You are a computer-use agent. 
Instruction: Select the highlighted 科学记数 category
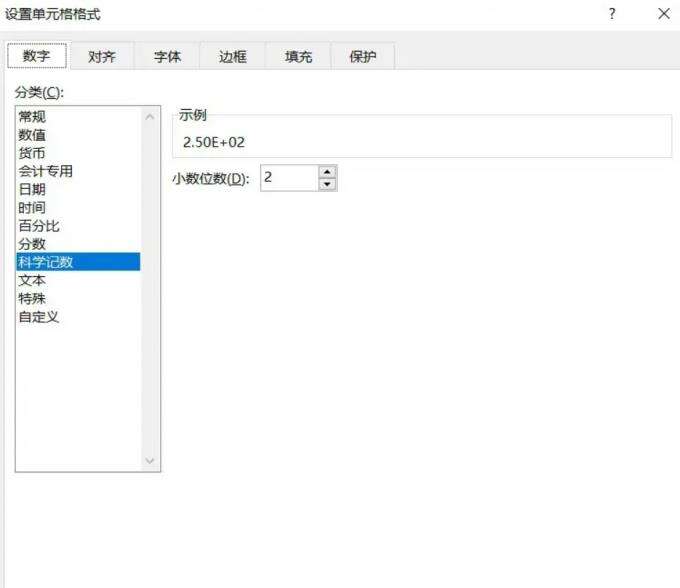coord(78,262)
